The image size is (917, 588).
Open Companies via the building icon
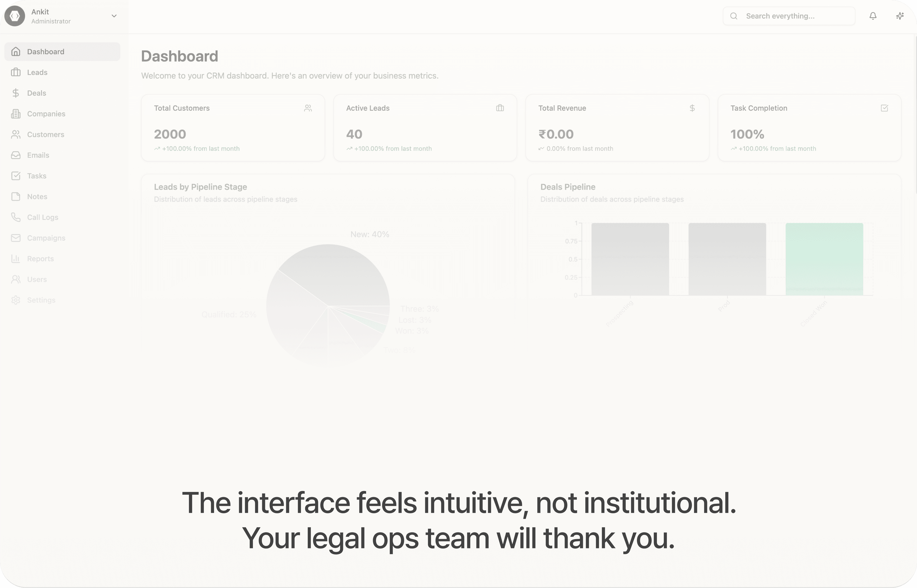16,113
